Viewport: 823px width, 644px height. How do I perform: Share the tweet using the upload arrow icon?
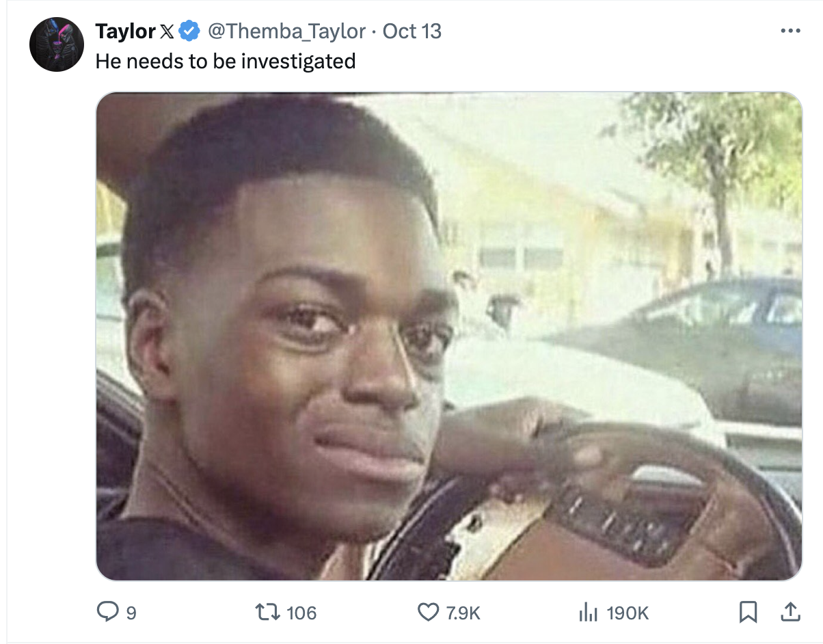click(x=790, y=612)
